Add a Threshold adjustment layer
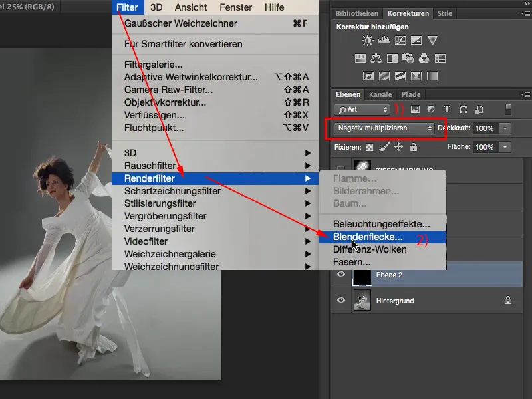Viewport: 532px width, 399px height. 400,76
